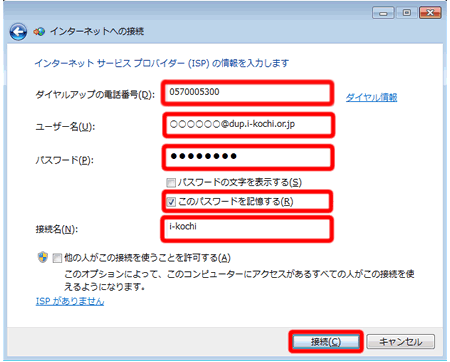Maximize the dialog window
450x362 pixels.
(407, 13)
